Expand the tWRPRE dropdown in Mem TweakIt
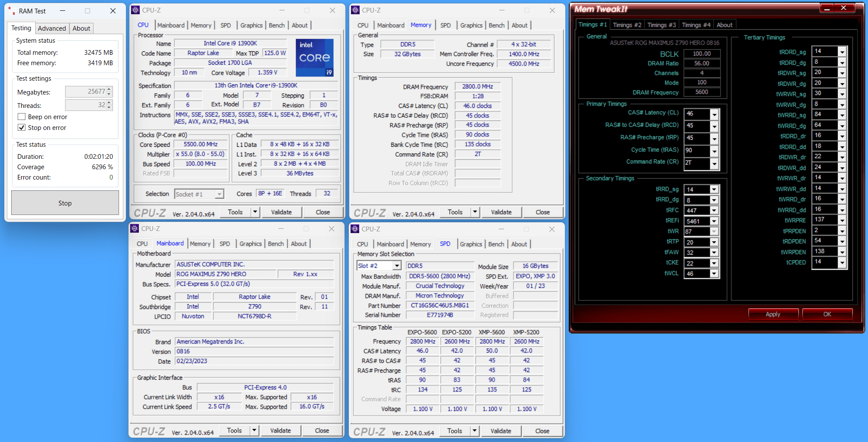Viewport: 868px width, 442px height. [x=842, y=220]
